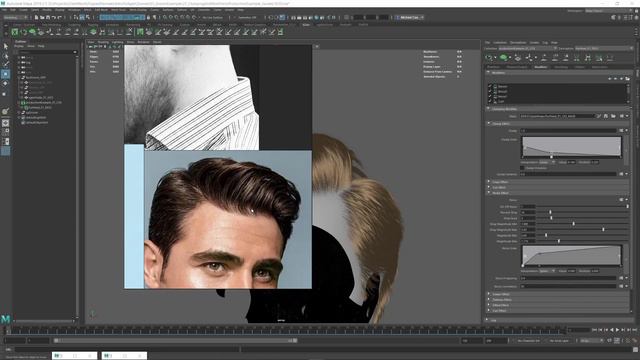Screen dimensions: 640x360
Task: Toggle checkmark of topmost modifier in list
Action: click(x=490, y=87)
